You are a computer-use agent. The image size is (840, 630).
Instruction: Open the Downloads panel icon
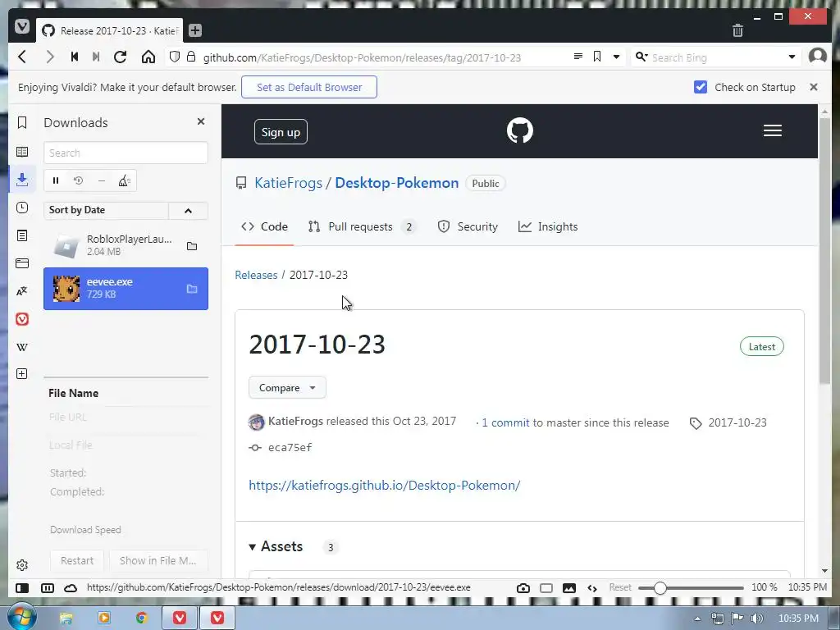coord(22,180)
